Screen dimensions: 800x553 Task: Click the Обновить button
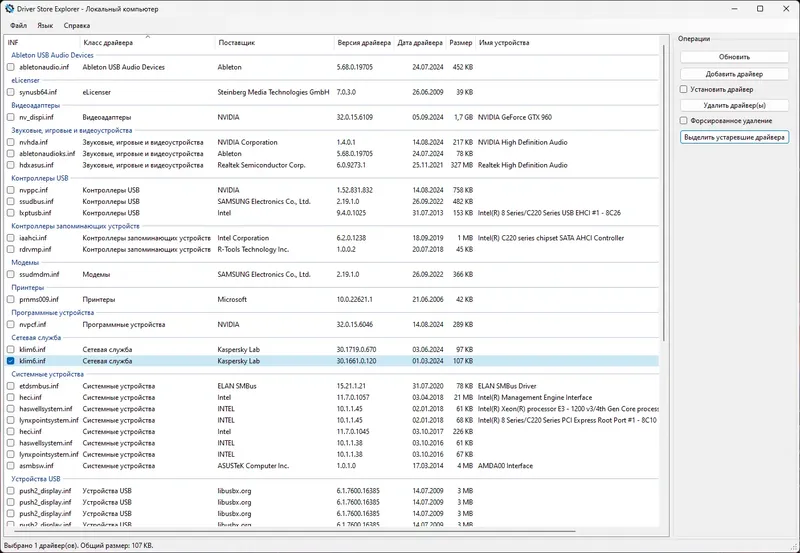pos(734,57)
